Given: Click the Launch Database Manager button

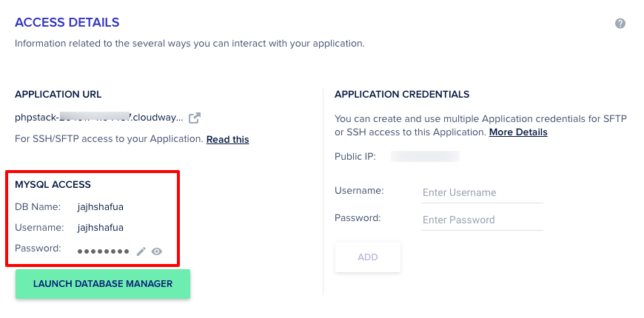Looking at the screenshot, I should point(103,284).
